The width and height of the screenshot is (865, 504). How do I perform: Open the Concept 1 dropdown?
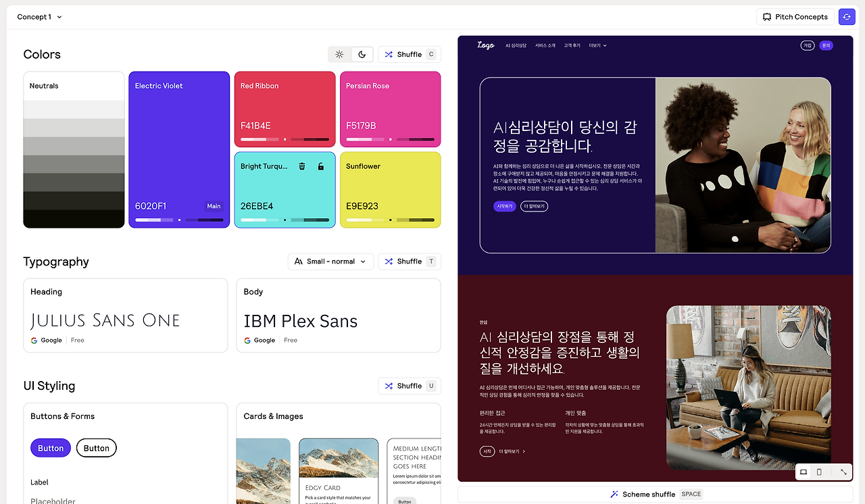pos(39,16)
